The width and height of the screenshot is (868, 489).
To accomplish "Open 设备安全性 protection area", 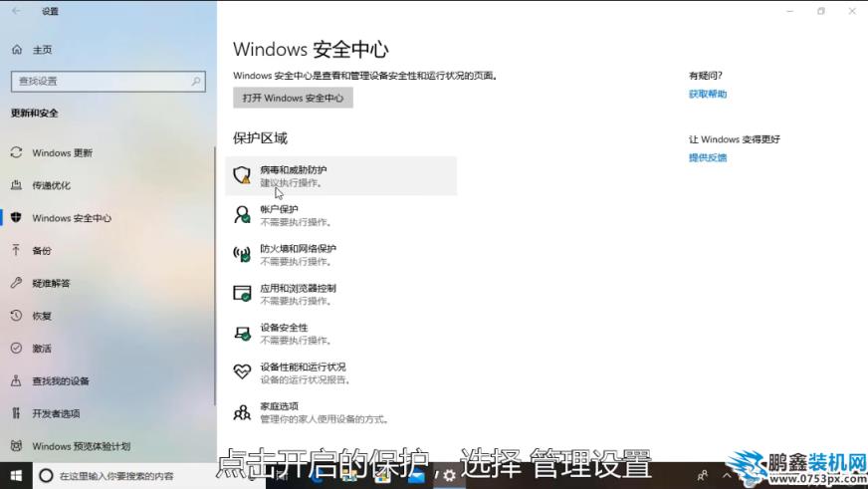I will (x=341, y=333).
